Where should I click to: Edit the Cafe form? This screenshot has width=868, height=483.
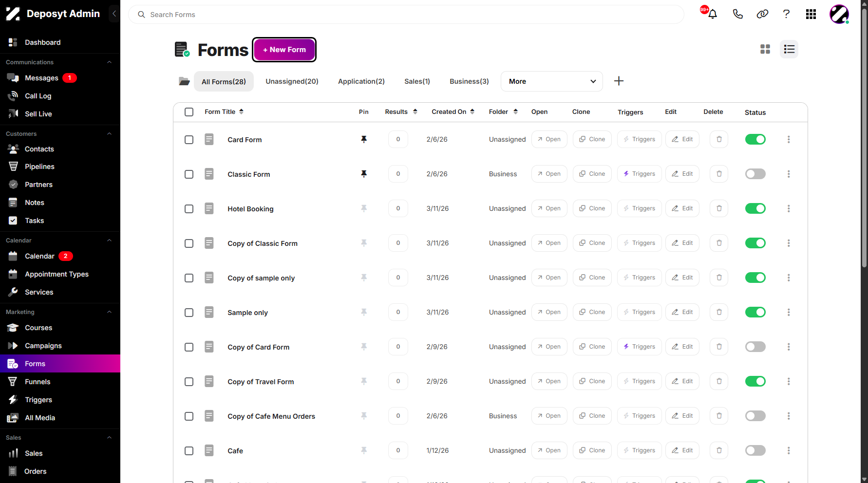coord(682,450)
